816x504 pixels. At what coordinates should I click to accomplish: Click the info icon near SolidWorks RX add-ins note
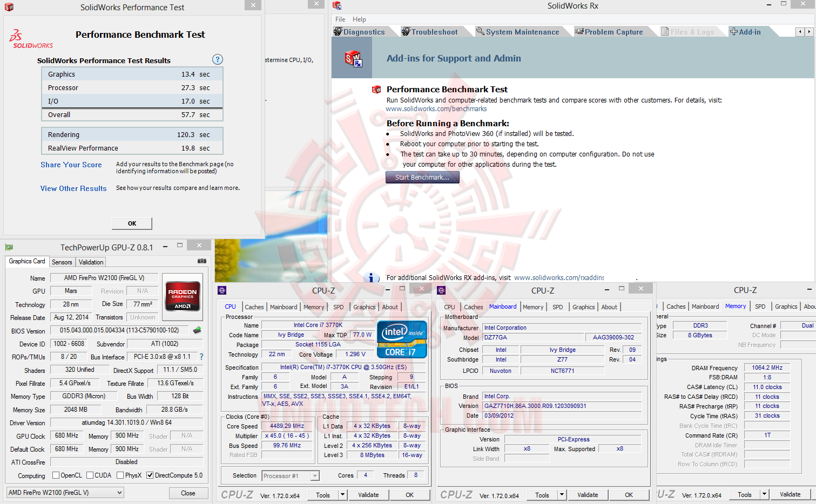(371, 277)
